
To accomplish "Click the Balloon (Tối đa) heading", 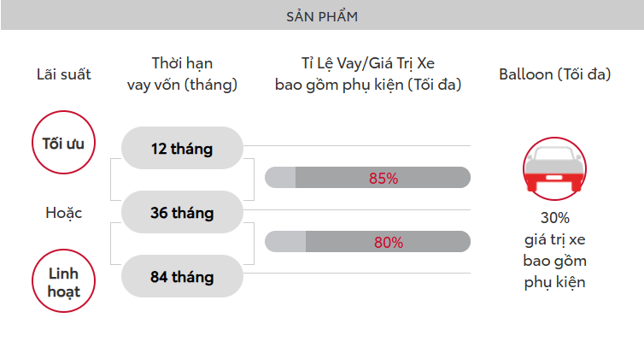I will pyautogui.click(x=555, y=74).
